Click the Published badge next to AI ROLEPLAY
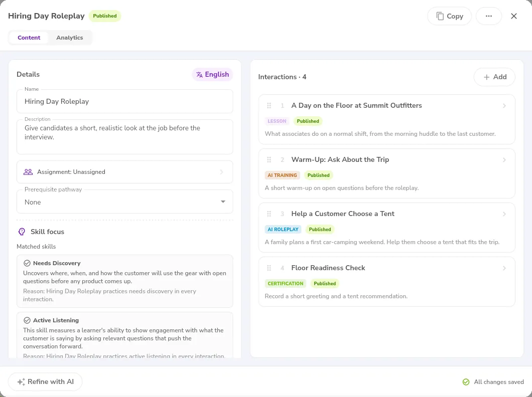The image size is (532, 397). [x=320, y=229]
